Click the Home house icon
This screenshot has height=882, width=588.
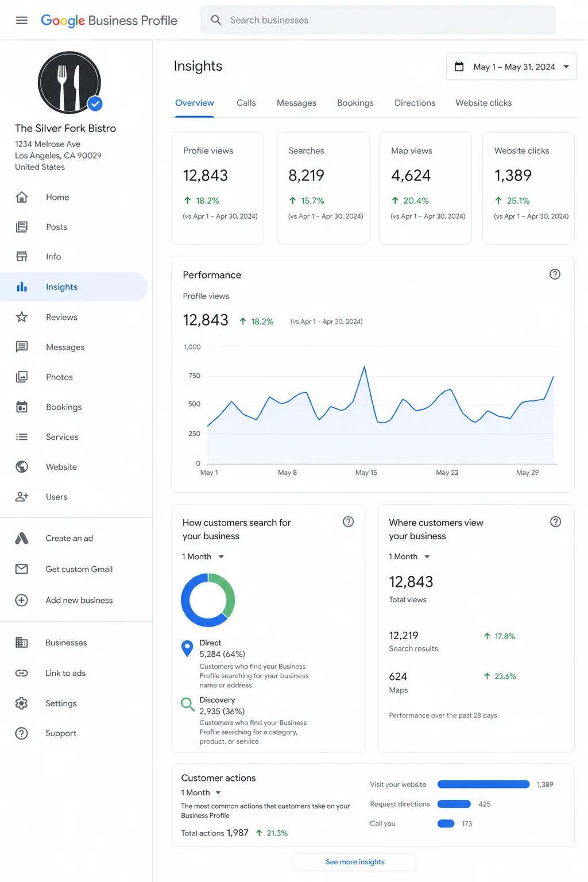22,197
